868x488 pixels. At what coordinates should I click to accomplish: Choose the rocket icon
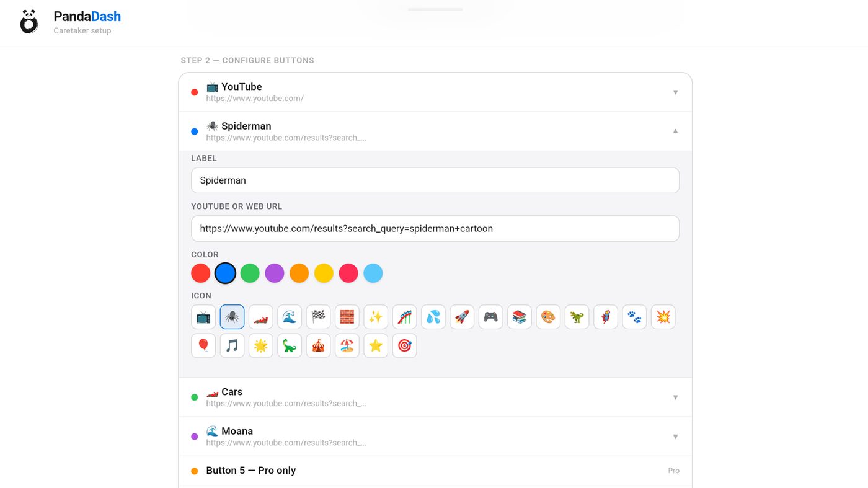462,317
